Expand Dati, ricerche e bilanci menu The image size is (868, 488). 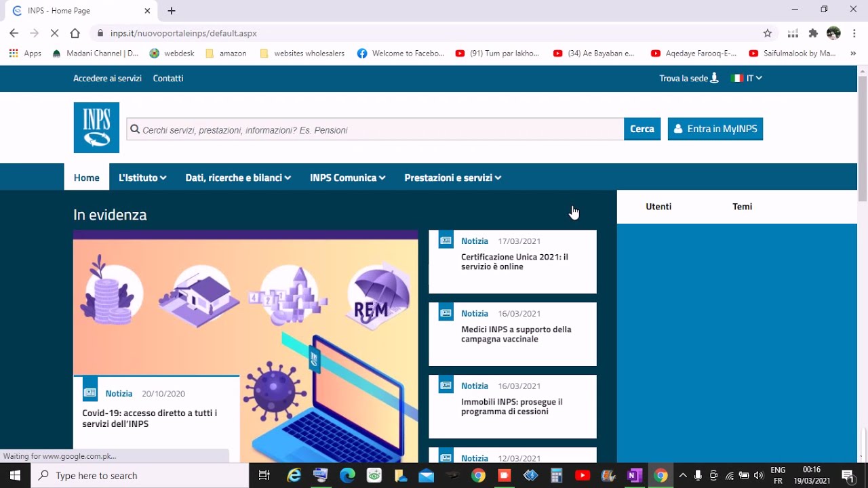tap(238, 178)
